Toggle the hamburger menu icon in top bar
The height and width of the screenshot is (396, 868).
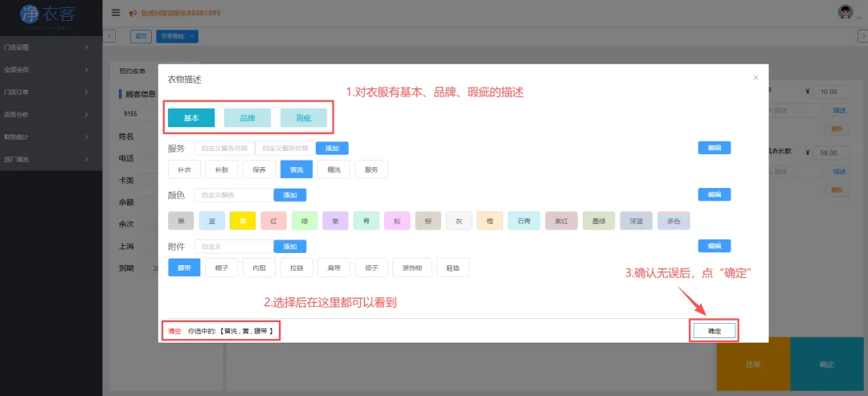tap(116, 13)
